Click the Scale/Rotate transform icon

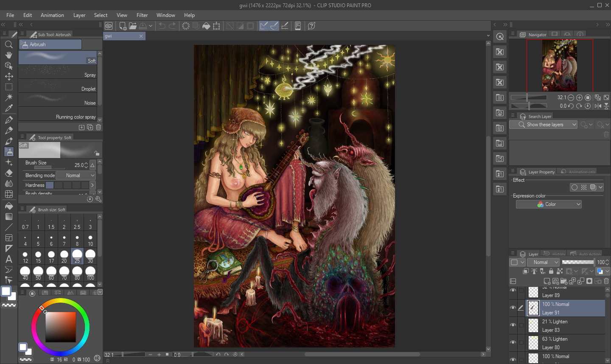[x=216, y=26]
